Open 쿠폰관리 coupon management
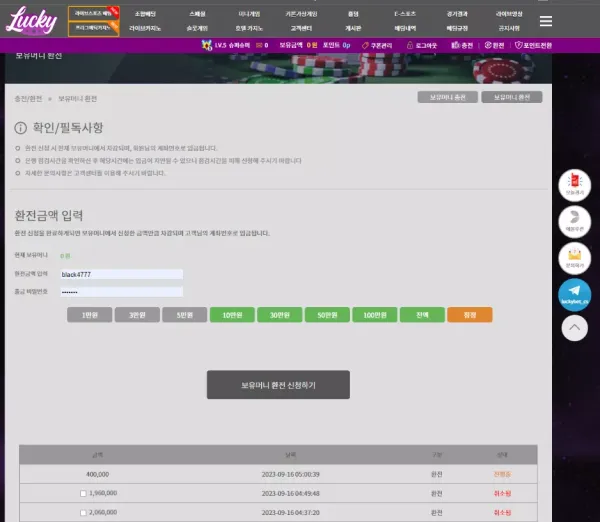Screen dimensions: 600x522 (377, 46)
